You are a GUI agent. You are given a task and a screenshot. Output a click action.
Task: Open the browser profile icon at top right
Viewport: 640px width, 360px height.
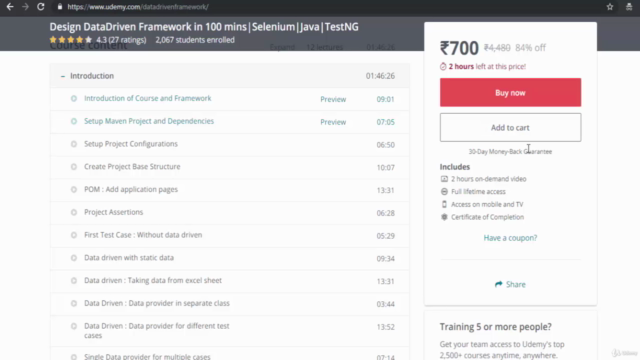click(x=629, y=7)
